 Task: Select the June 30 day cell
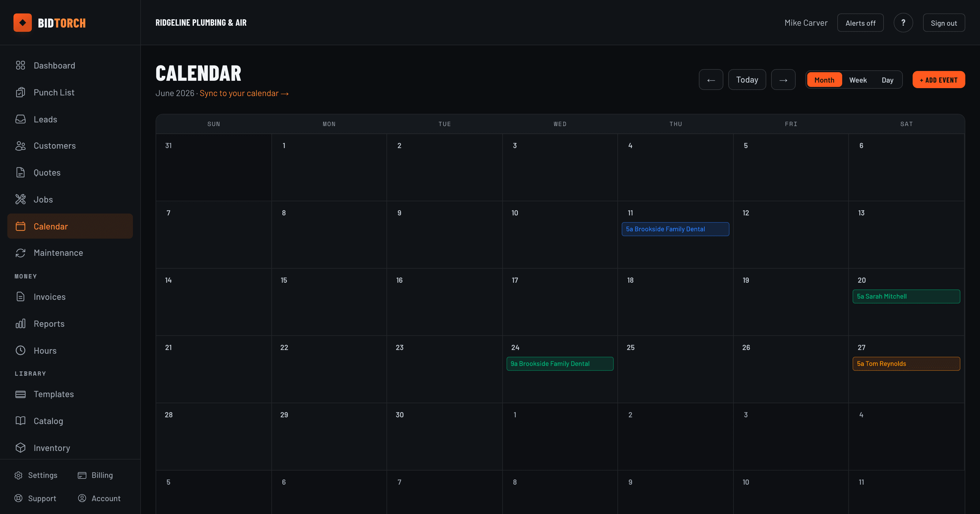tap(444, 437)
